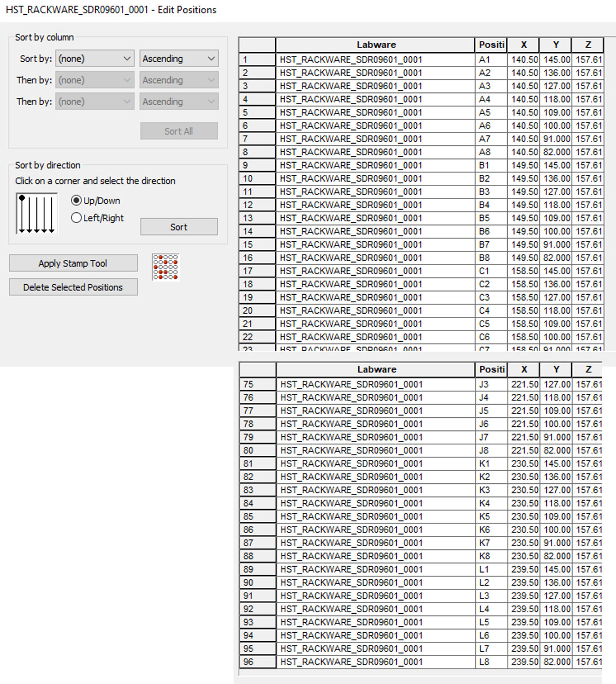
Task: Click the Apply Stamp Tool button
Action: coord(73,263)
